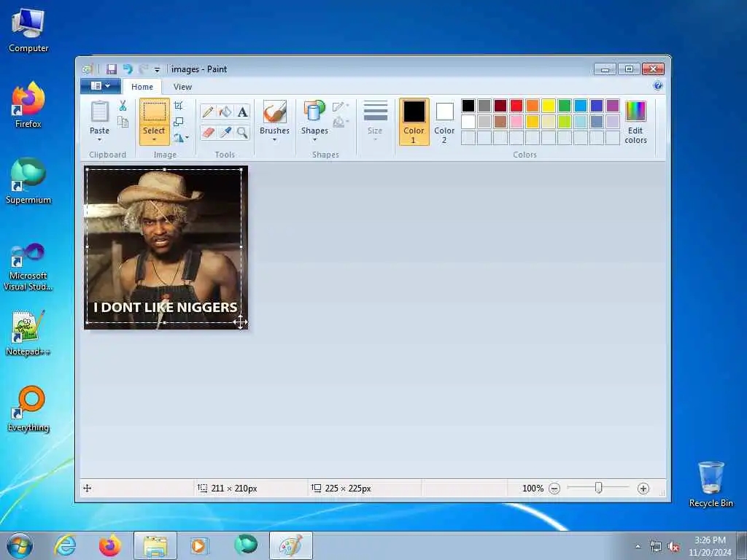Click the zoom level slider handle
The height and width of the screenshot is (560, 747).
[599, 488]
